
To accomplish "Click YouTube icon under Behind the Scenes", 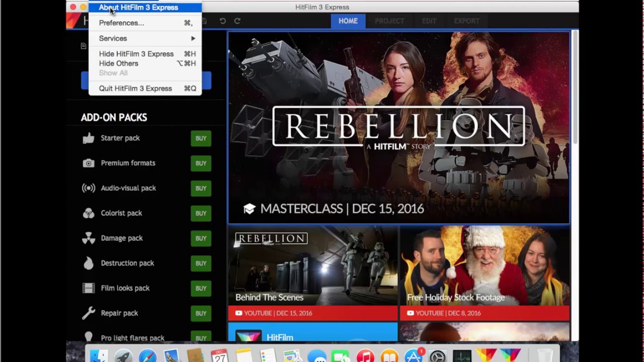I will pos(238,313).
